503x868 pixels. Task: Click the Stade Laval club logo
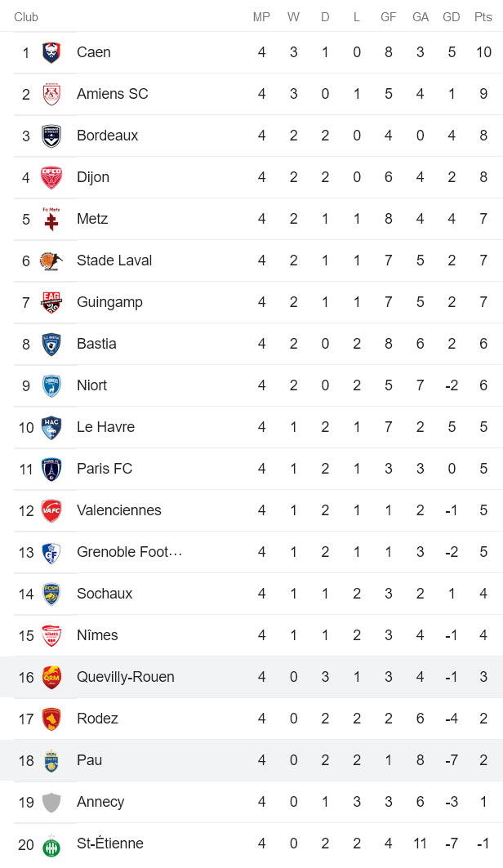pyautogui.click(x=51, y=261)
